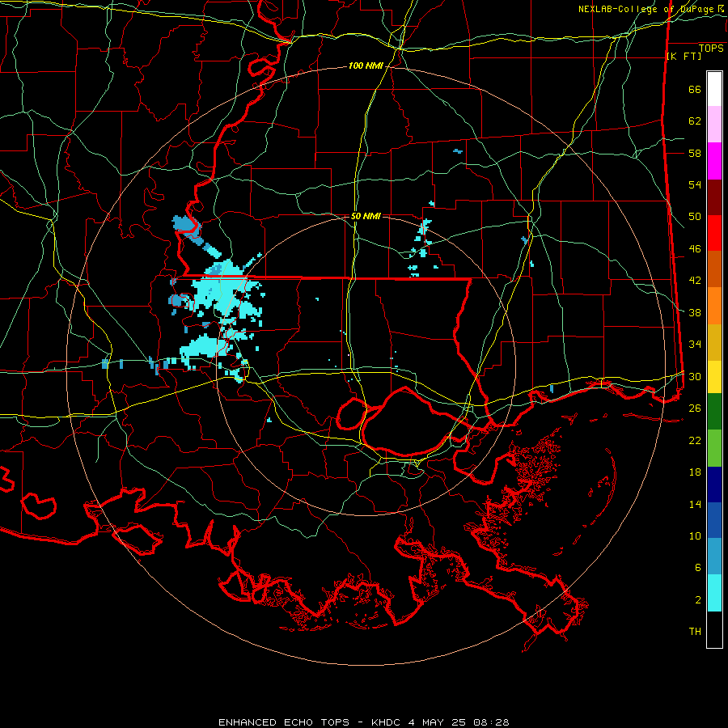The image size is (728, 728).
Task: Click the "18" legend value
Action: coord(695,472)
